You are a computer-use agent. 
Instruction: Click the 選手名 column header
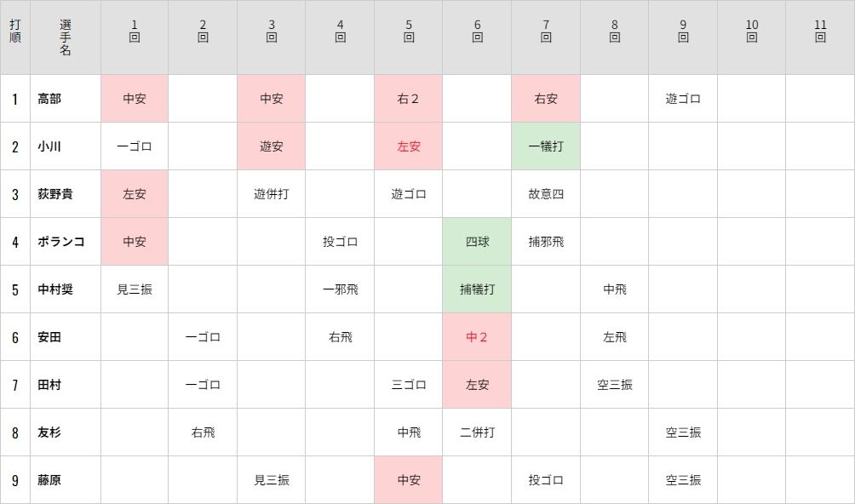coord(66,37)
